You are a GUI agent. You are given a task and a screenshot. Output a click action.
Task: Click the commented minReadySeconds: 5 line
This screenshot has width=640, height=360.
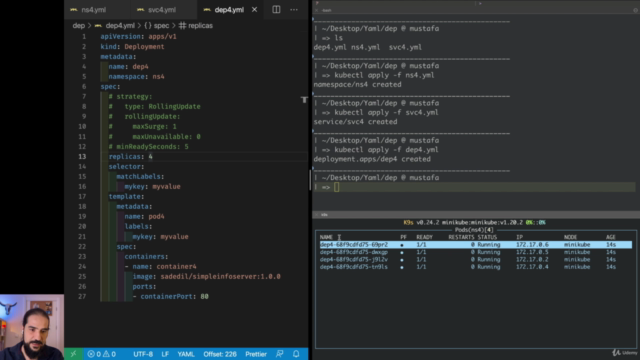tap(148, 147)
